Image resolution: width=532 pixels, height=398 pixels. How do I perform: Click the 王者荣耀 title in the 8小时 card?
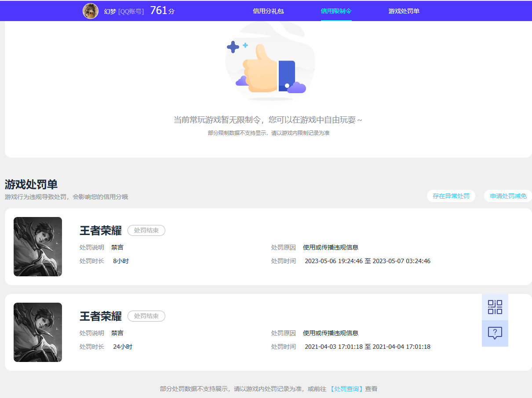point(101,230)
